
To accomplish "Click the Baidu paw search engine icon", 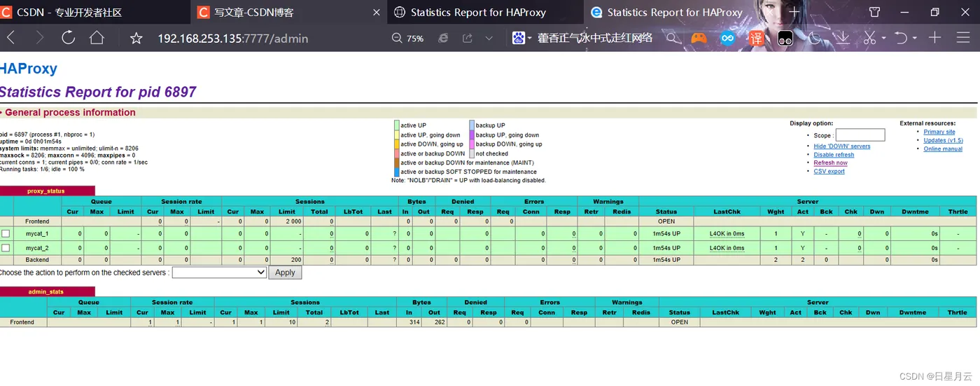I will pyautogui.click(x=518, y=38).
